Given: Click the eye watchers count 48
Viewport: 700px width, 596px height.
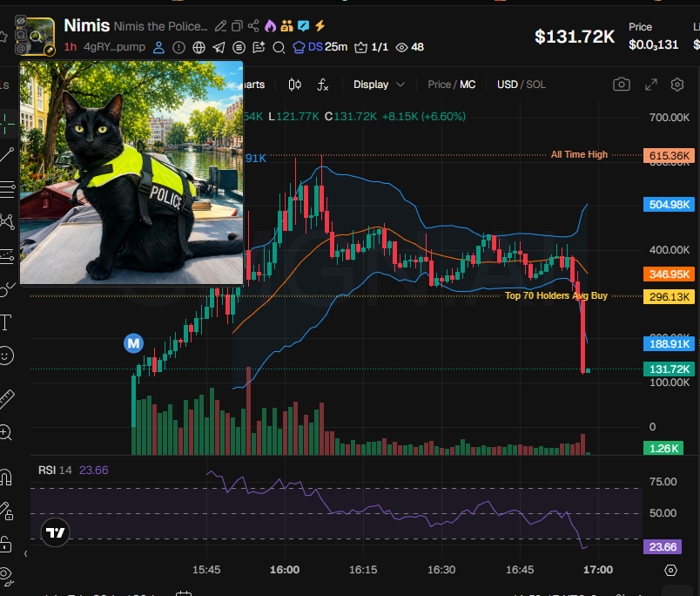Looking at the screenshot, I should click(x=410, y=47).
